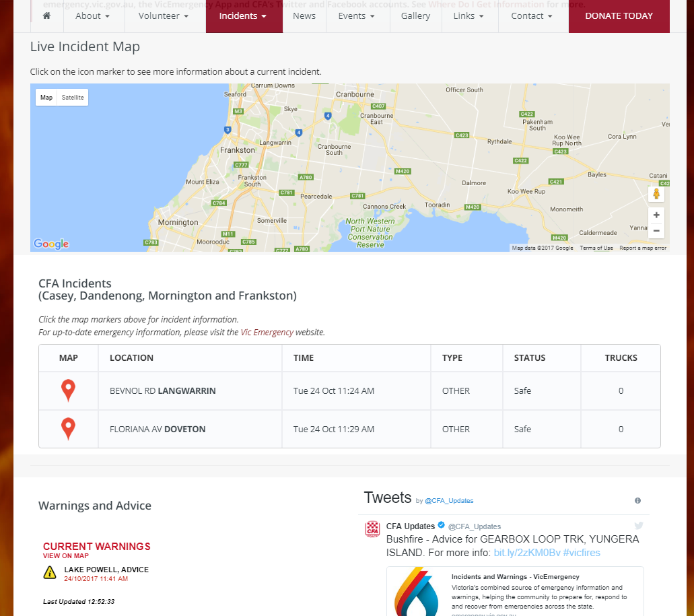694x616 pixels.
Task: Open the Incidents dropdown menu
Action: [x=243, y=15]
